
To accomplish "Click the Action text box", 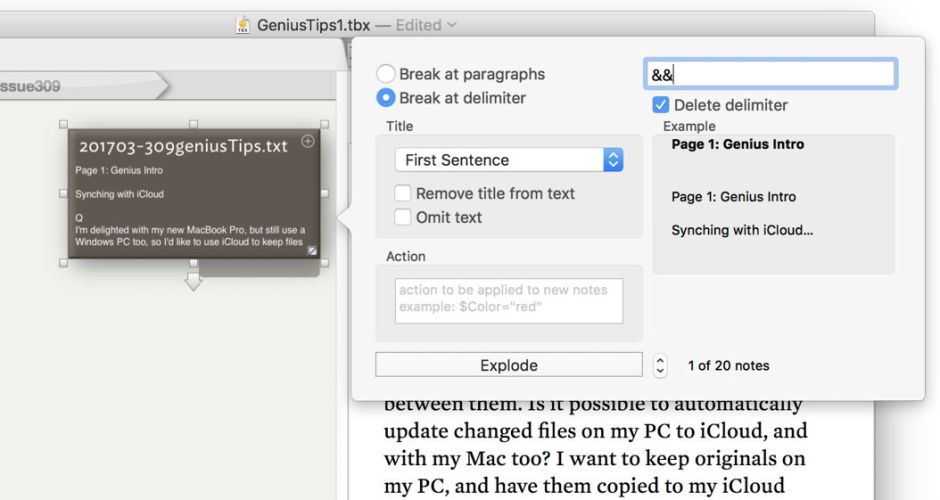I will tap(509, 300).
